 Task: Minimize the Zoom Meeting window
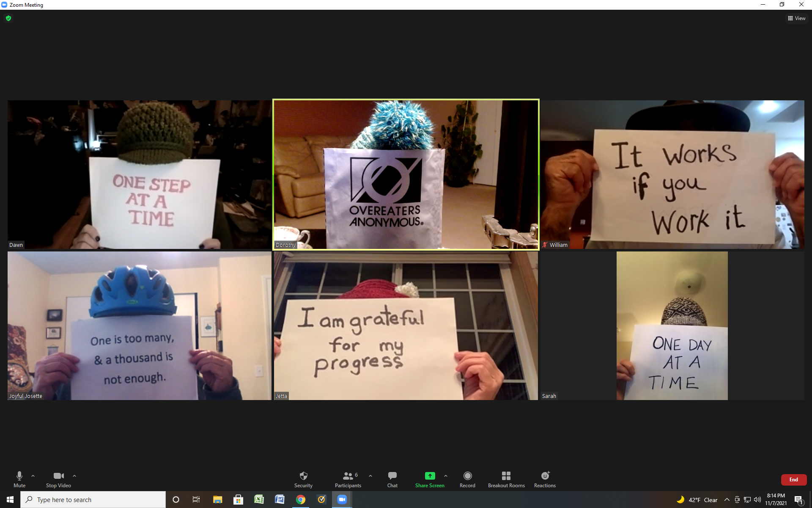[763, 5]
